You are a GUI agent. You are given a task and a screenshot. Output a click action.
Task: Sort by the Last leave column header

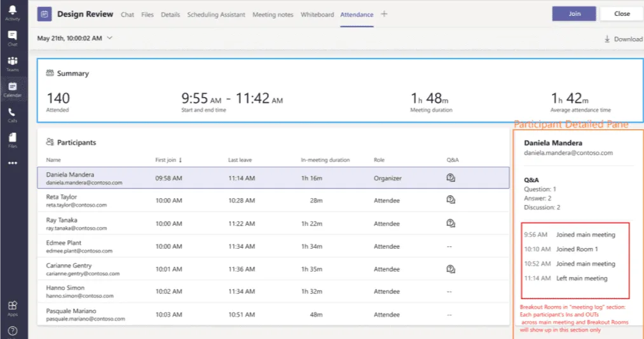point(240,160)
